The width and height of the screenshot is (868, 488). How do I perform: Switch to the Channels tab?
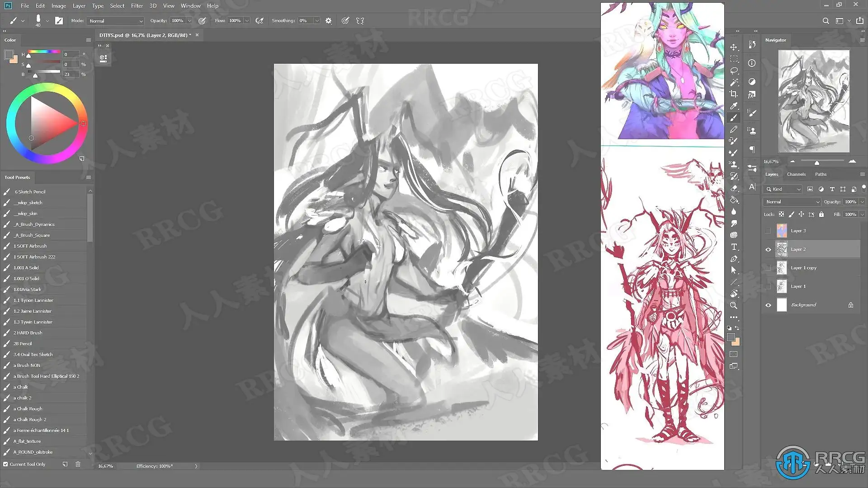pyautogui.click(x=796, y=174)
